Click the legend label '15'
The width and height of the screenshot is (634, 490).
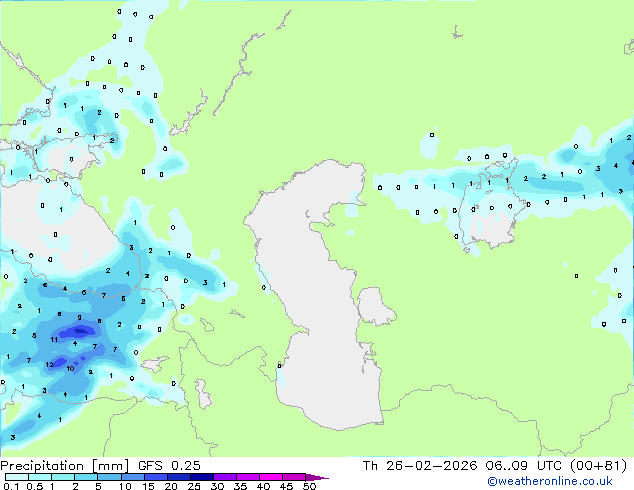coord(148,486)
